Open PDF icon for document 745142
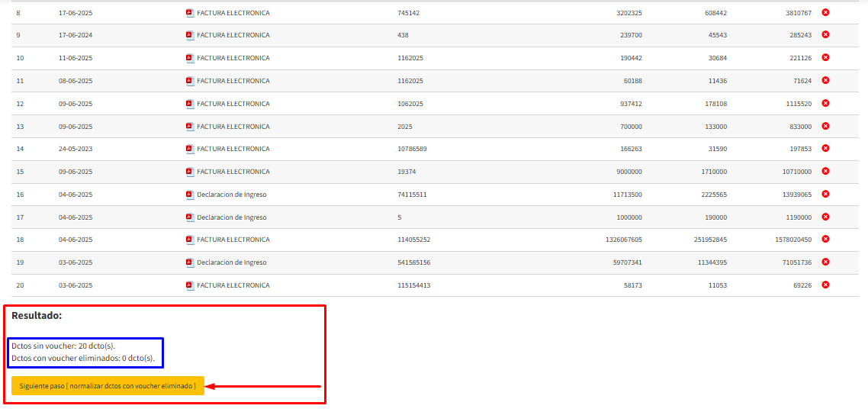This screenshot has width=868, height=412. [x=190, y=13]
